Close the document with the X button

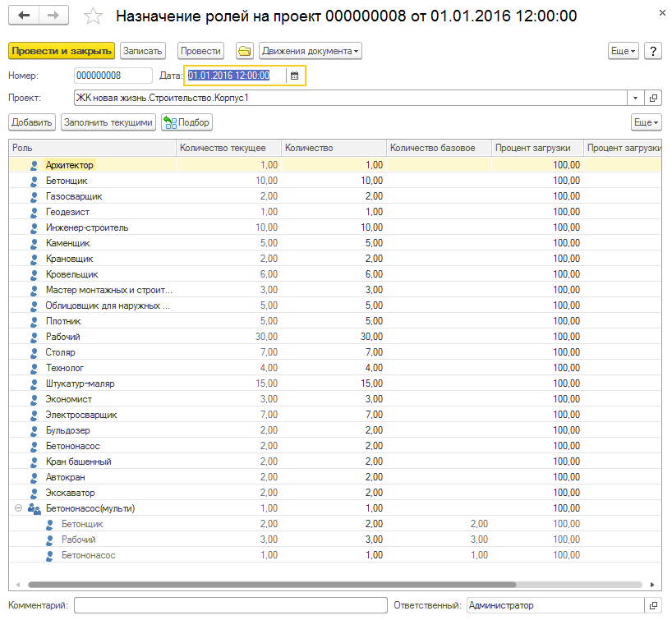[x=662, y=13]
